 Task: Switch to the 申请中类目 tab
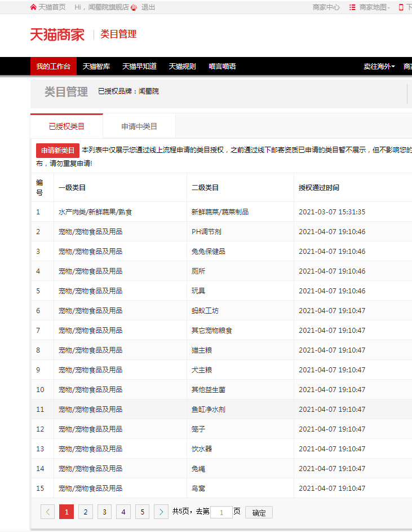(139, 126)
